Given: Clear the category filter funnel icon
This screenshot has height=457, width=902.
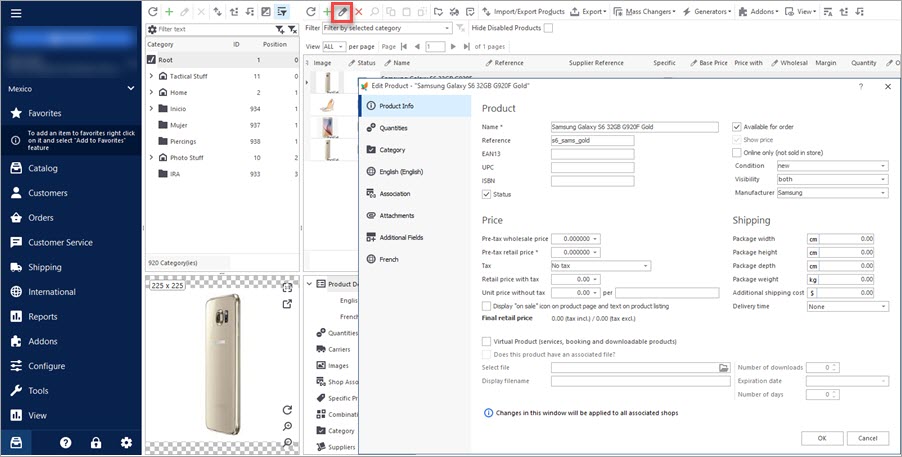Looking at the screenshot, I should 292,29.
